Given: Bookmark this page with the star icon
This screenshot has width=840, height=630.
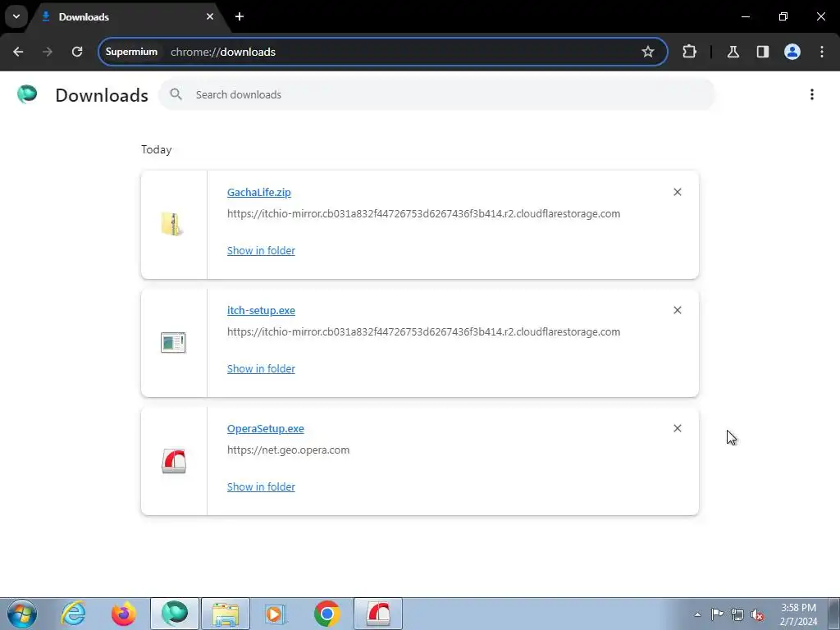Looking at the screenshot, I should pos(648,52).
